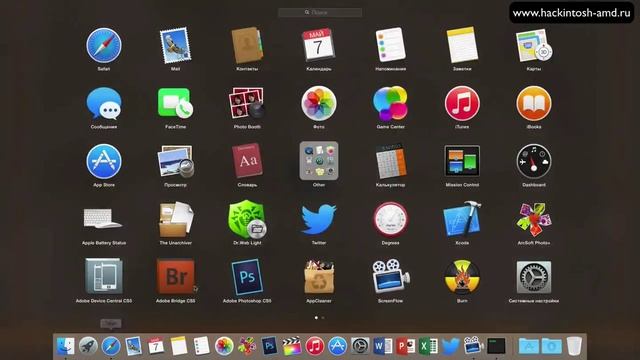Launch Adobe Photoshop CS5 from Launchpad grid
This screenshot has width=640, height=360.
(x=247, y=277)
